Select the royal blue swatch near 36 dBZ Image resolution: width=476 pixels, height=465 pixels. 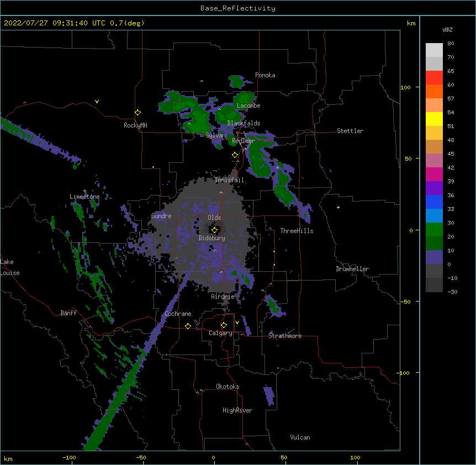pos(434,202)
